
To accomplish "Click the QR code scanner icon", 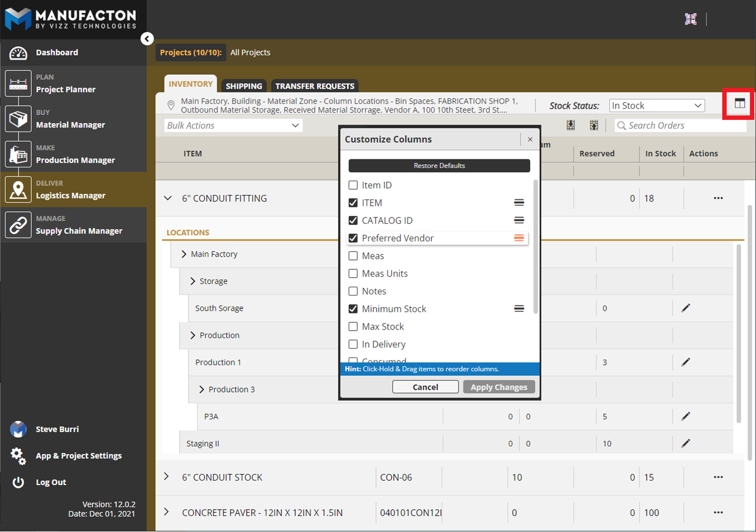I will click(690, 19).
